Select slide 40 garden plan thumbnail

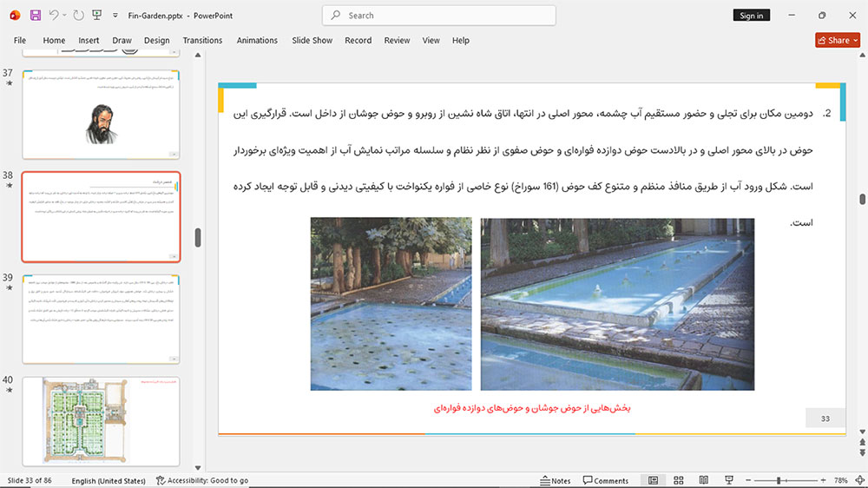(x=101, y=421)
